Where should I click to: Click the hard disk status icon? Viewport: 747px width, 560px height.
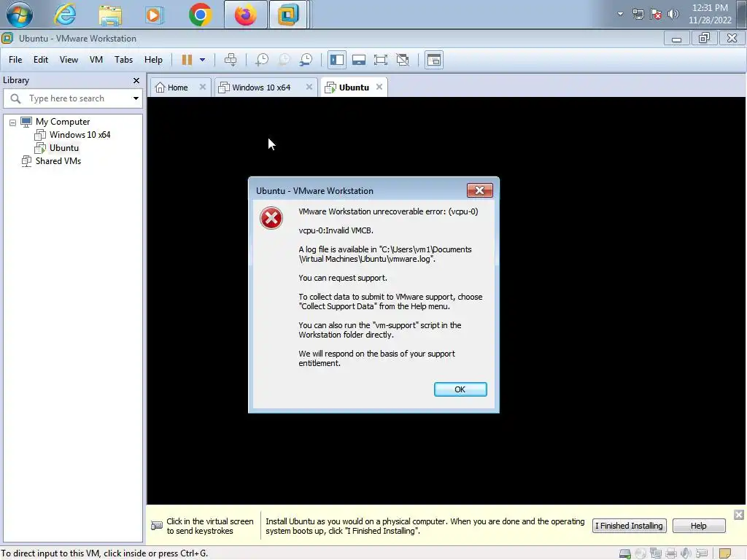(x=625, y=554)
